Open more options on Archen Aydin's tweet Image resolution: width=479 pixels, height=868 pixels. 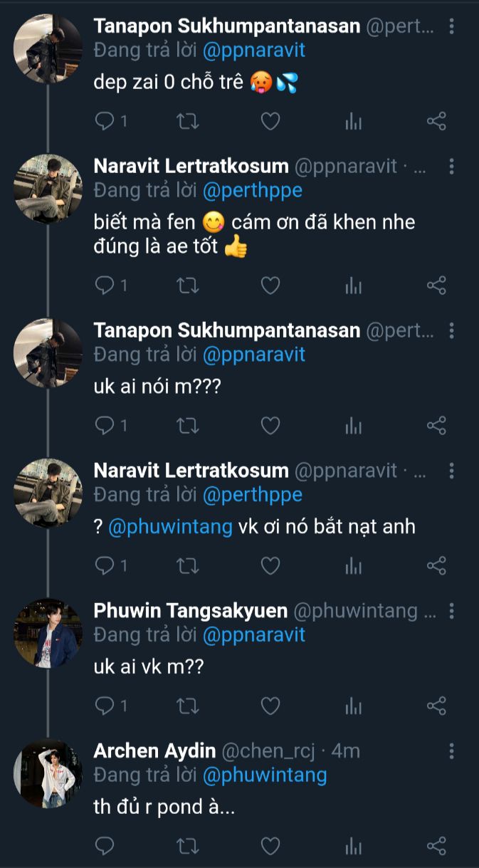452,751
